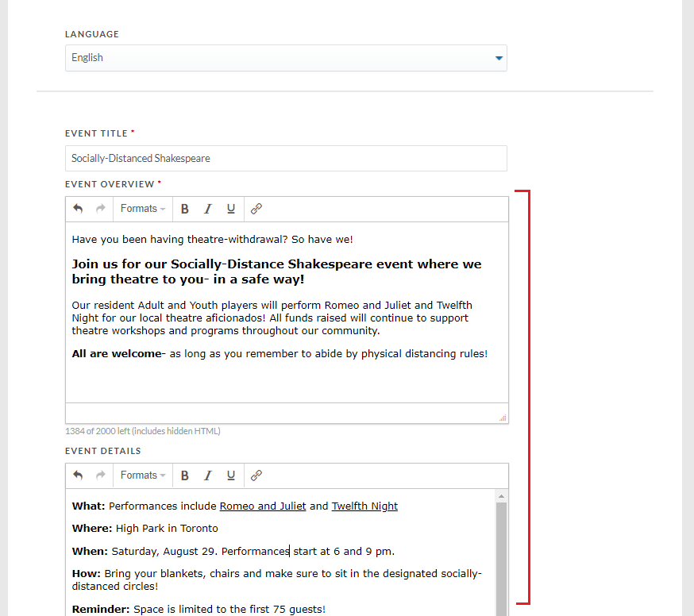Viewport: 694px width, 616px height.
Task: Undo in the Event Overview editor
Action: [x=78, y=209]
